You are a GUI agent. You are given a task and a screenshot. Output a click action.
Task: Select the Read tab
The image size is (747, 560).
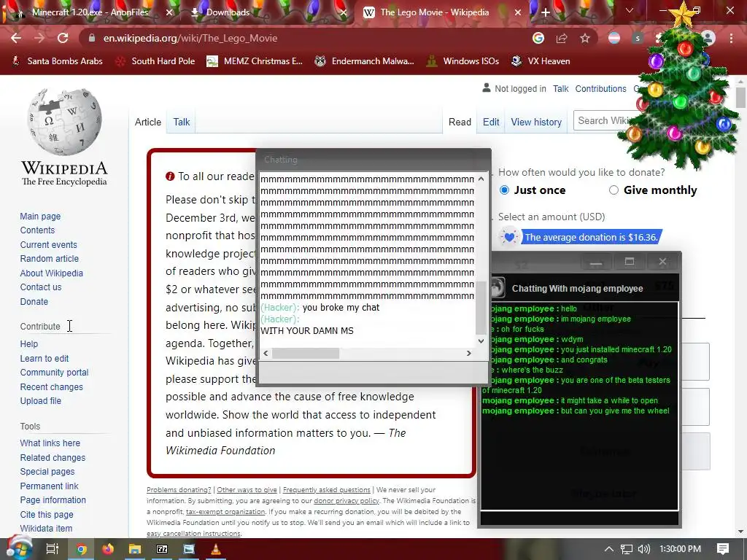point(460,122)
